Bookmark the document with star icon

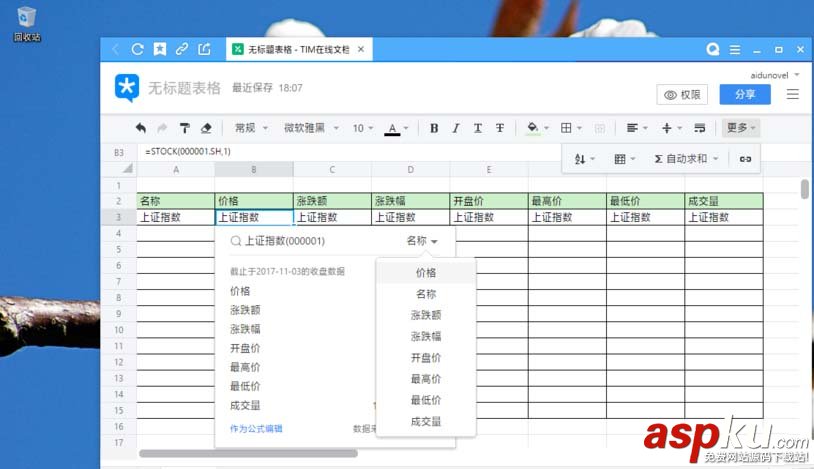tap(159, 49)
